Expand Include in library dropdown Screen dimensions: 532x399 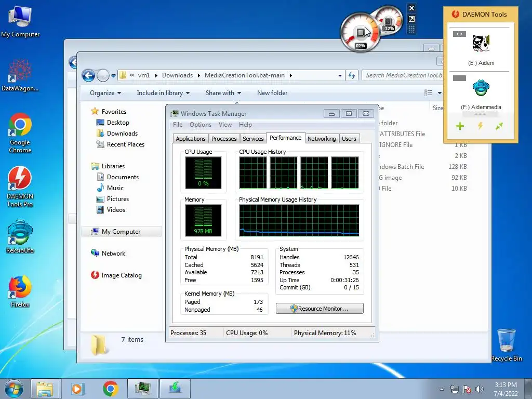tap(163, 93)
